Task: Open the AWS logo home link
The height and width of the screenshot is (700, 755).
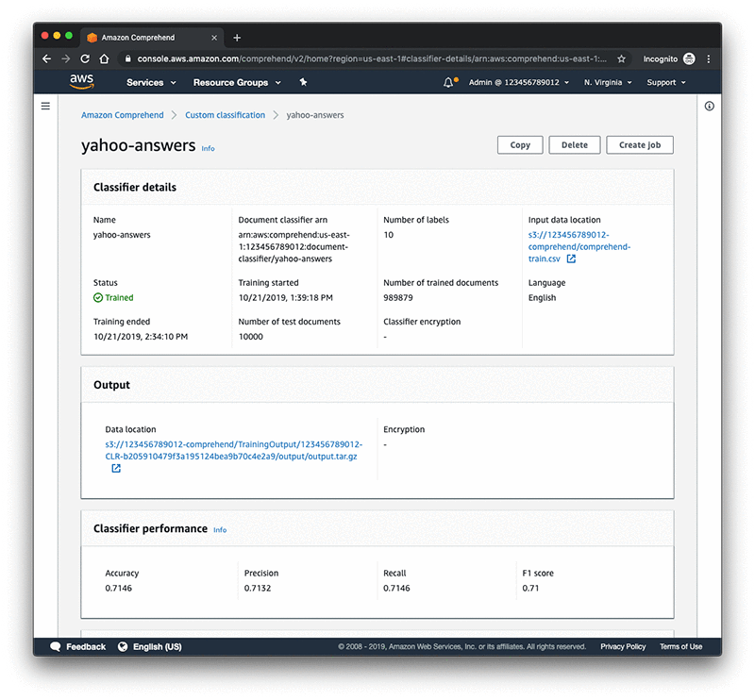Action: (81, 81)
